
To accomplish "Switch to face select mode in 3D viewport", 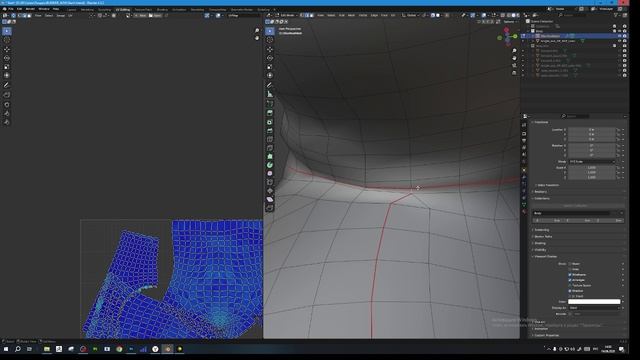I will [x=312, y=15].
